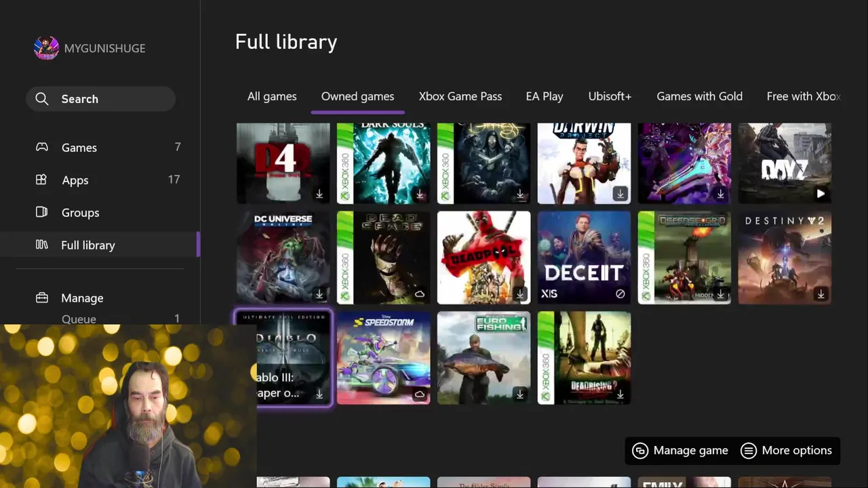The width and height of the screenshot is (868, 488).
Task: Click the Manage game button icon
Action: (640, 451)
